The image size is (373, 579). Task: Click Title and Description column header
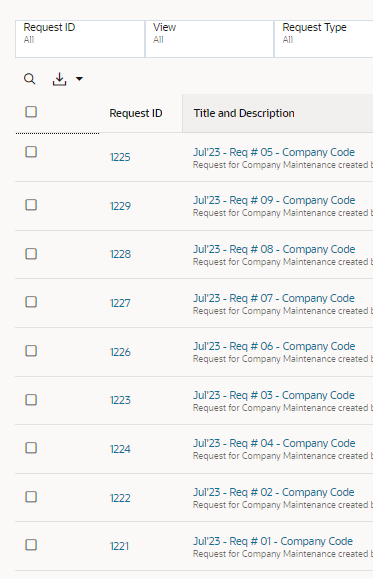(244, 113)
